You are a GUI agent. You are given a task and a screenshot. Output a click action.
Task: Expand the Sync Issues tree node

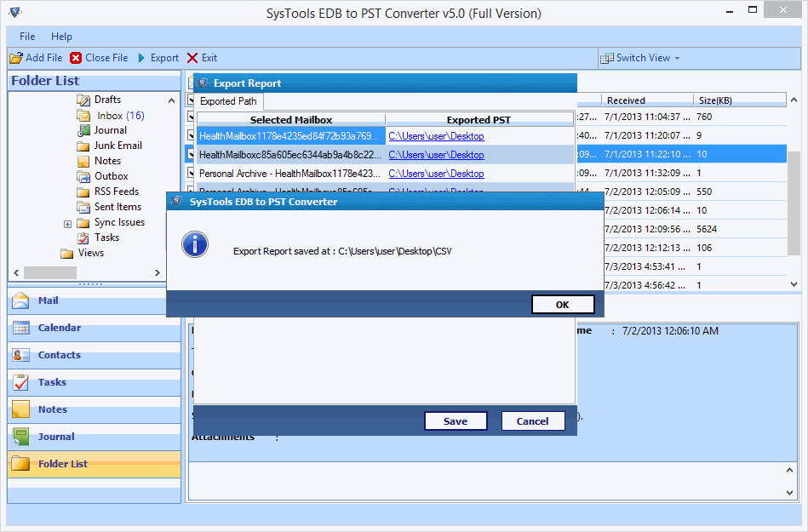(x=67, y=224)
